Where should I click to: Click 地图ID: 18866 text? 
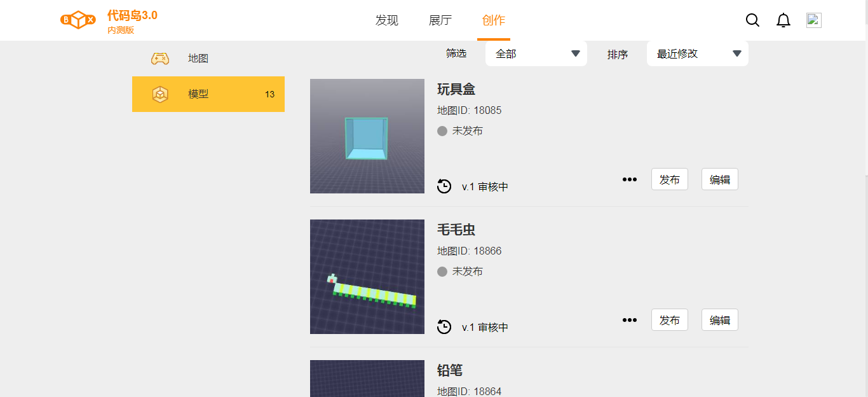(470, 251)
